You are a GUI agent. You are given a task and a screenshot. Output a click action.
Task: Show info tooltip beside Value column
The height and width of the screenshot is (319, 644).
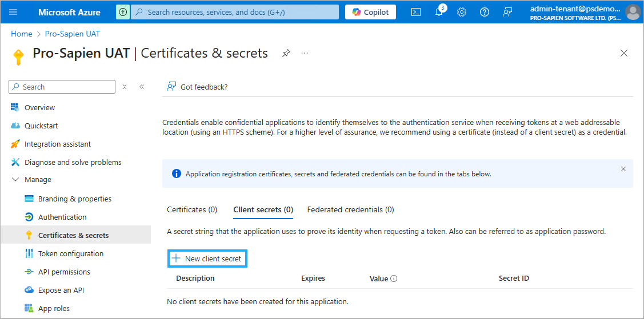click(x=394, y=279)
